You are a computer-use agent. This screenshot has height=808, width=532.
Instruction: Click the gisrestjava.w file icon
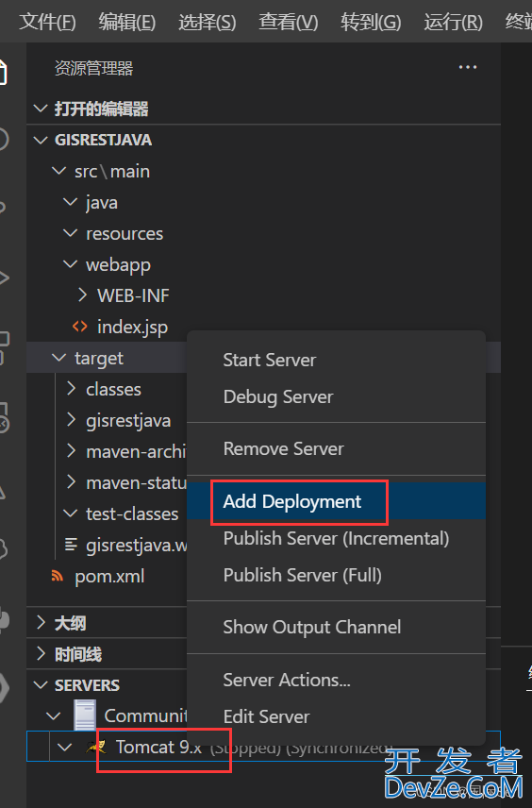pyautogui.click(x=71, y=544)
